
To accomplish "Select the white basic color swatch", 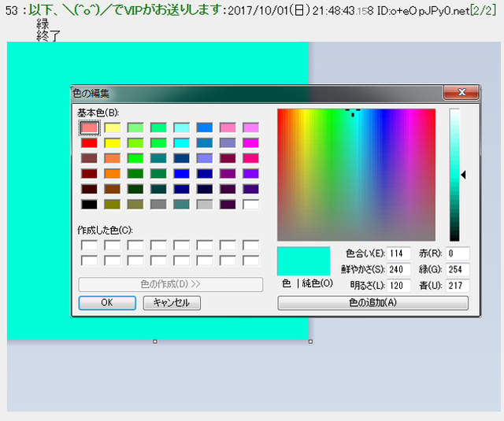I will [x=250, y=204].
